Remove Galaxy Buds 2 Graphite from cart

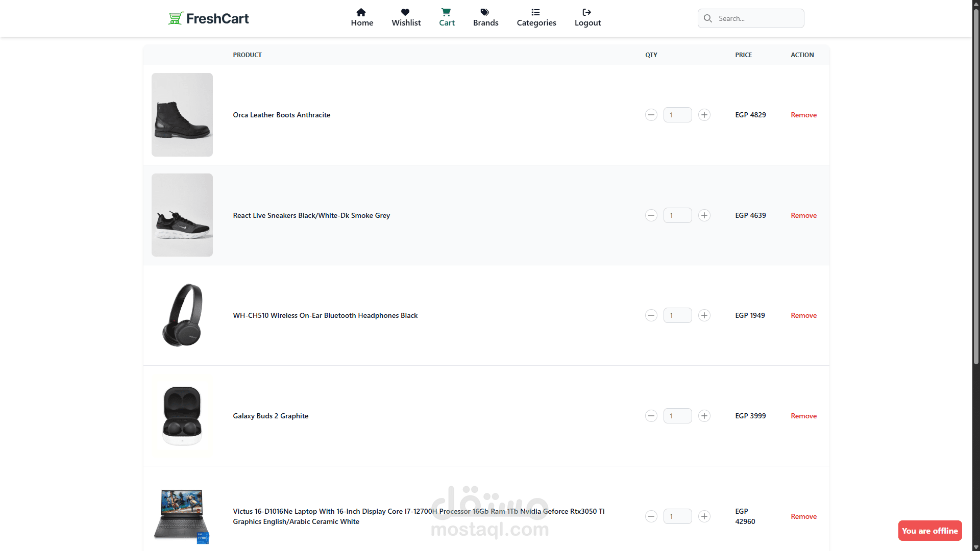(803, 416)
